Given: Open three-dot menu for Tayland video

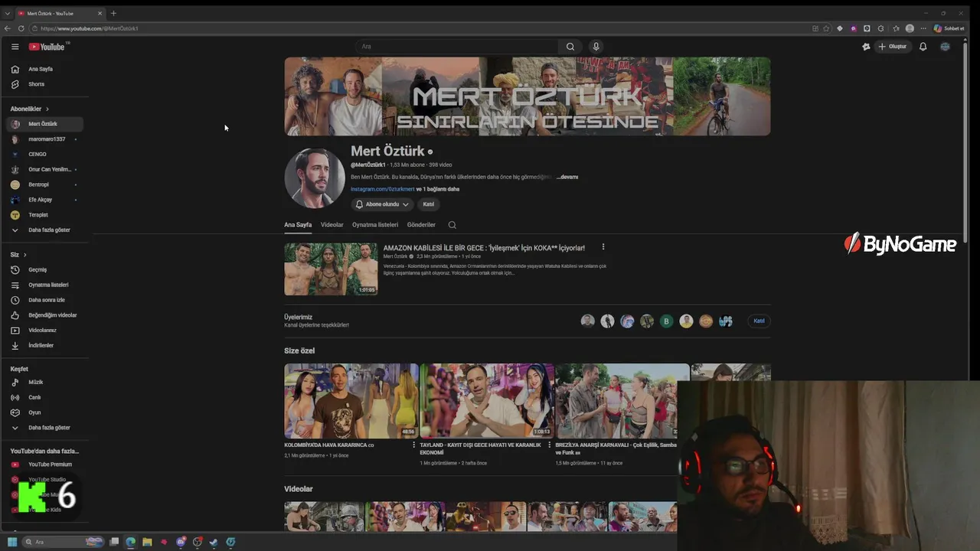Looking at the screenshot, I should (x=549, y=445).
